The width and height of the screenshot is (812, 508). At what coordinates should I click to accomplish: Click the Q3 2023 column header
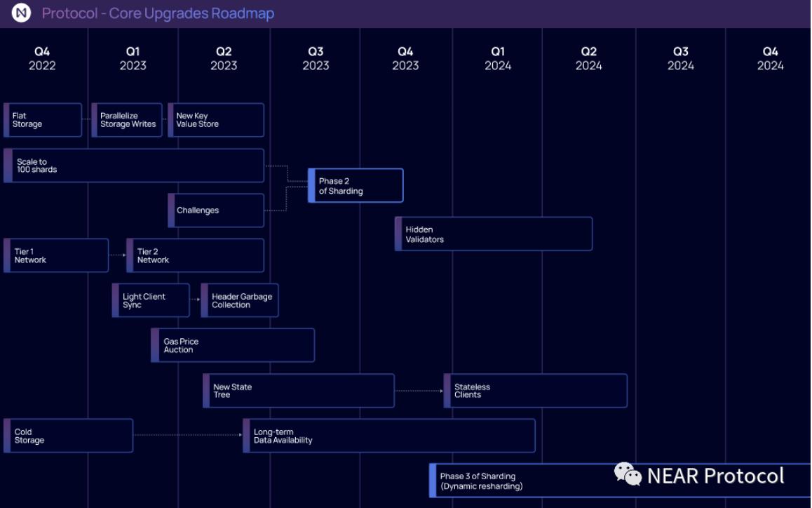(x=316, y=58)
